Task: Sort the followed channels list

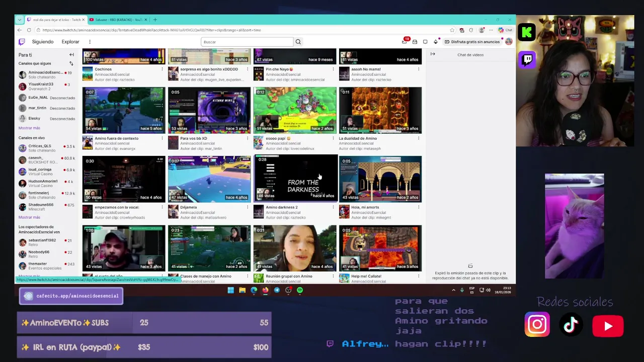Action: point(71,63)
